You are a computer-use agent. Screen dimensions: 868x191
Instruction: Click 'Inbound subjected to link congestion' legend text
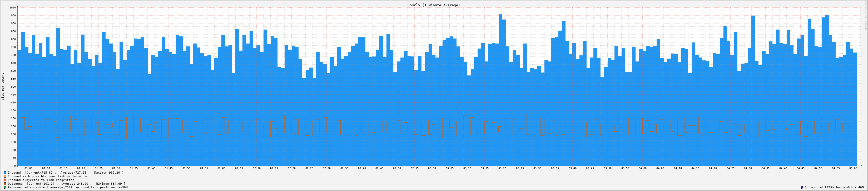point(41,180)
